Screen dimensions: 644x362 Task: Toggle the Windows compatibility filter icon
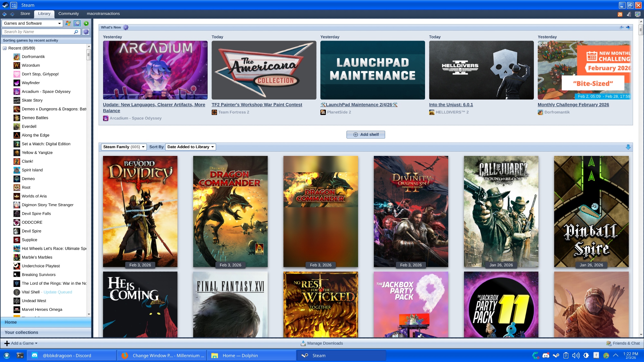(x=68, y=23)
